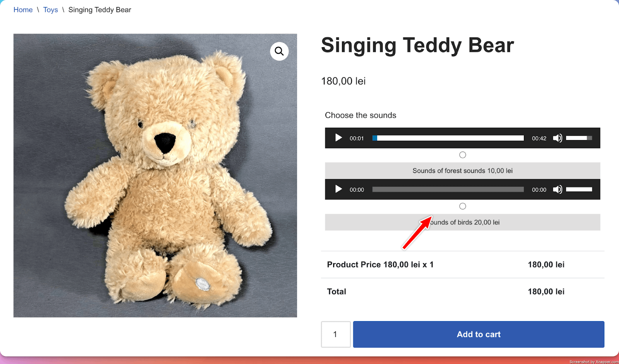Select the birds sounds radio option
The image size is (619, 364).
pos(463,206)
